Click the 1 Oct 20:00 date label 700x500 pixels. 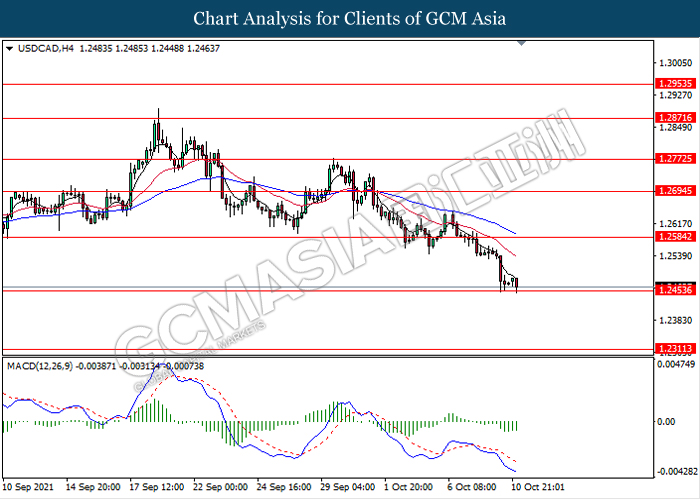tap(408, 487)
